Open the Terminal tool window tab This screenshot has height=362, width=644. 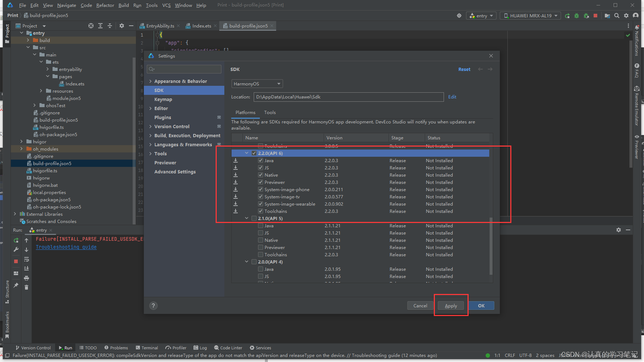tap(147, 348)
